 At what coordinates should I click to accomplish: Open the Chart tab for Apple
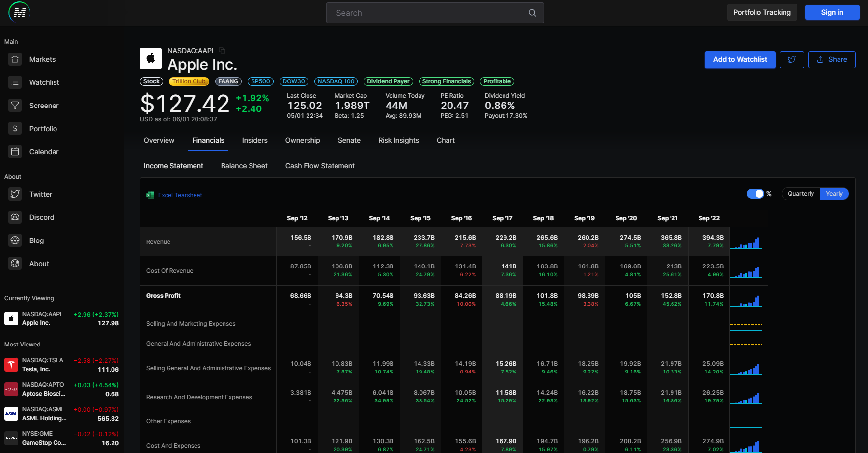point(445,140)
